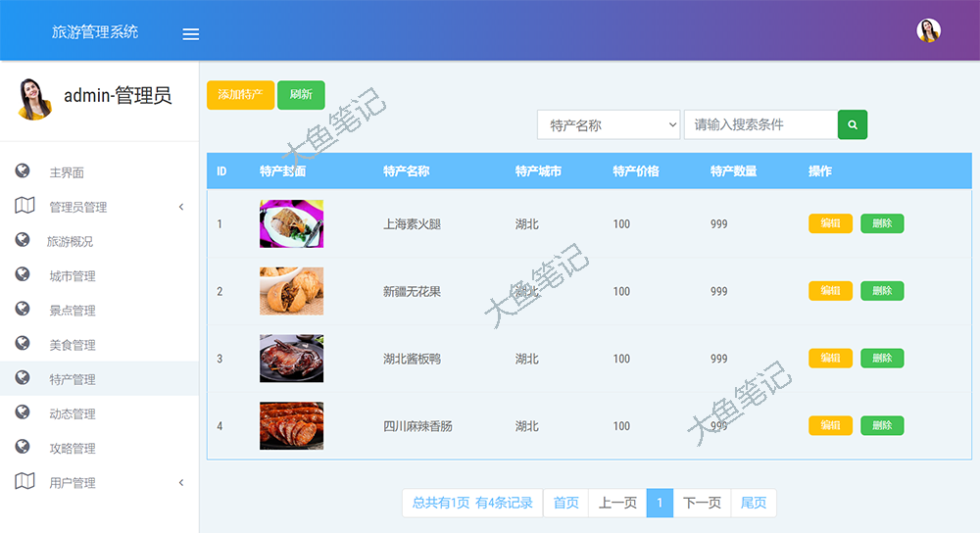Expand the 用户管理 submenu chevron

(181, 482)
